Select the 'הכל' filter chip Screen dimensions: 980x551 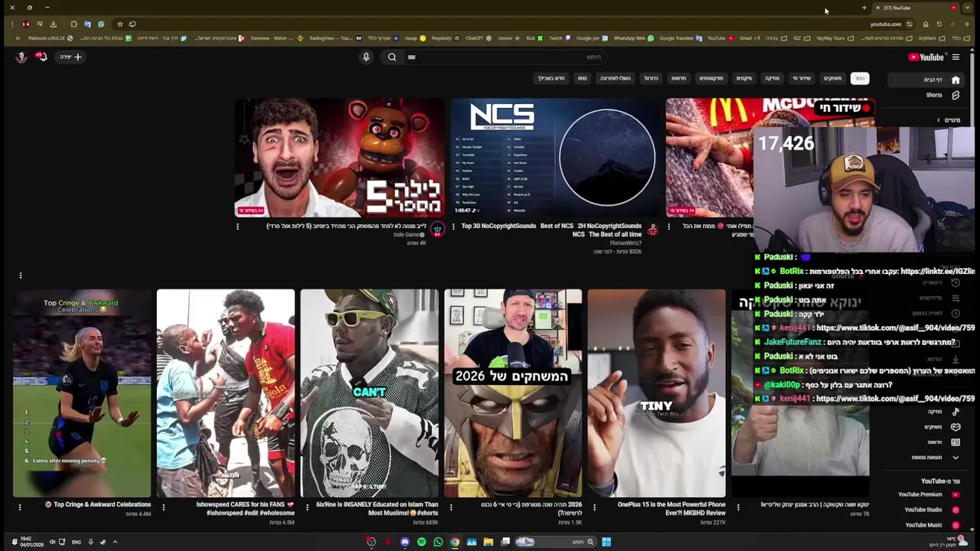click(x=860, y=78)
